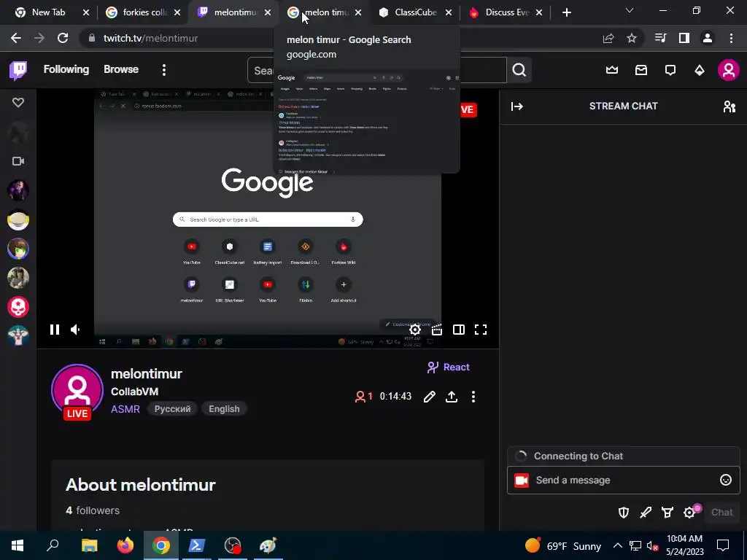
Task: Open Windows Start menu
Action: (x=18, y=545)
